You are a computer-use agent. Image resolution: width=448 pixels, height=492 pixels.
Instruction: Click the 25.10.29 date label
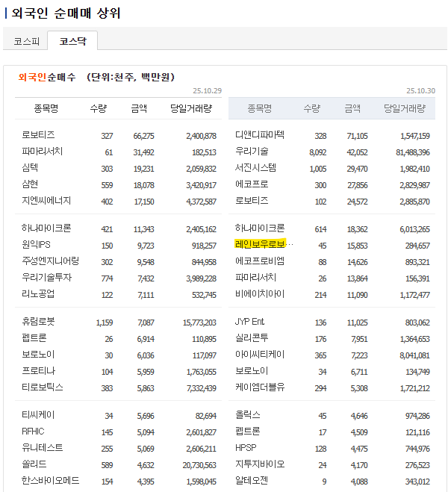[x=207, y=90]
